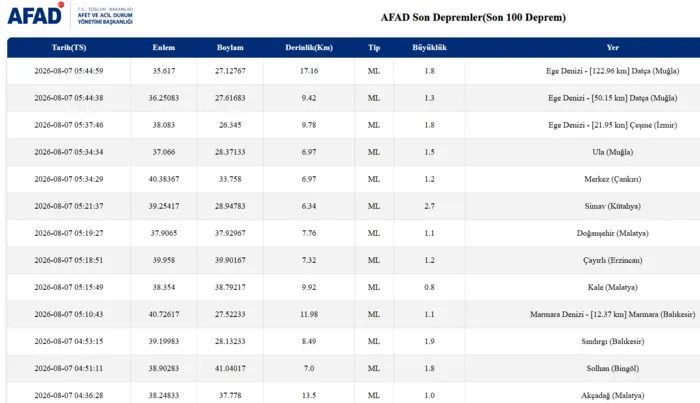The image size is (700, 403).
Task: Select date cell 2026-08-07 05:34:34
Action: coord(69,152)
